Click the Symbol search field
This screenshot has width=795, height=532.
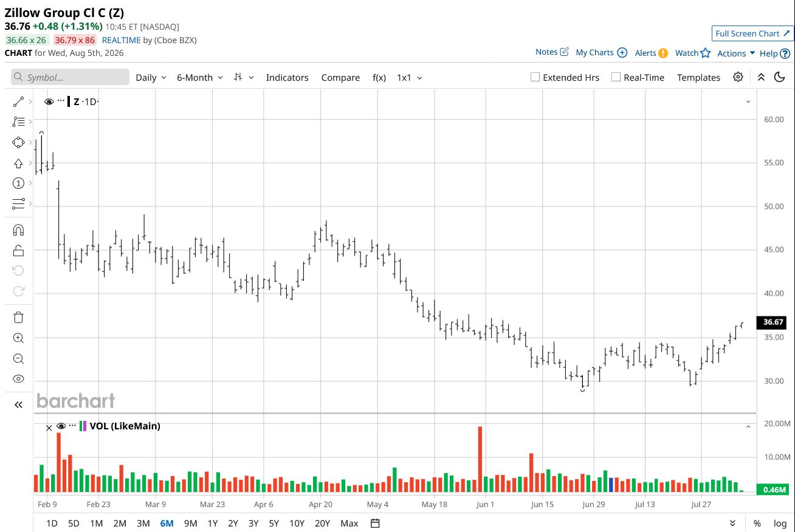click(70, 77)
